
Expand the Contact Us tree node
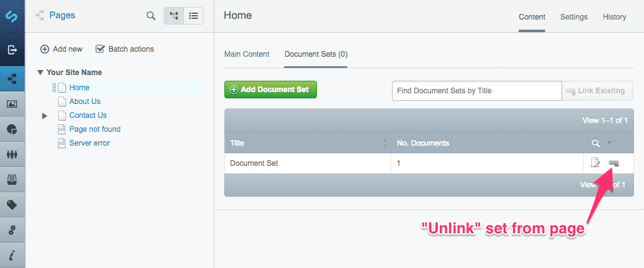[45, 115]
